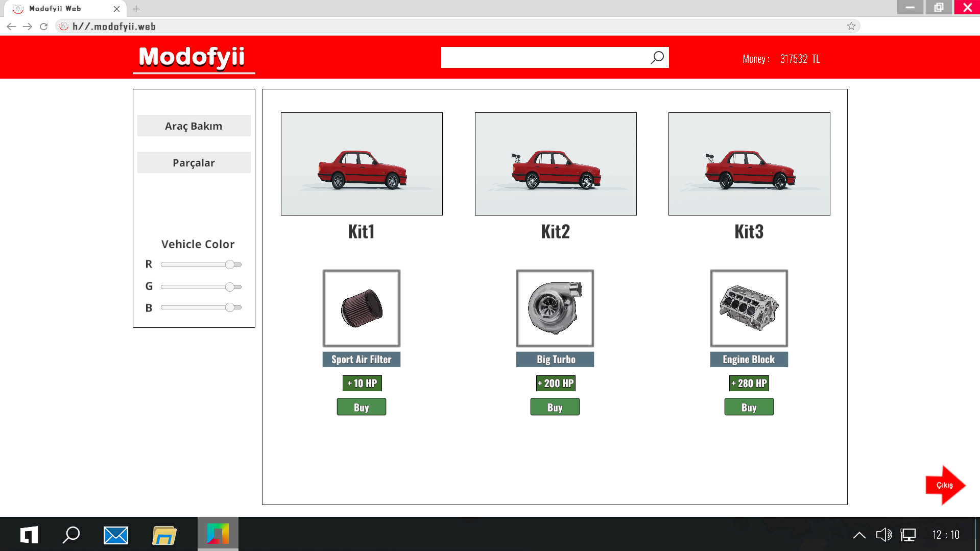Click the R color slider handle
Image resolution: width=980 pixels, height=551 pixels.
point(230,265)
